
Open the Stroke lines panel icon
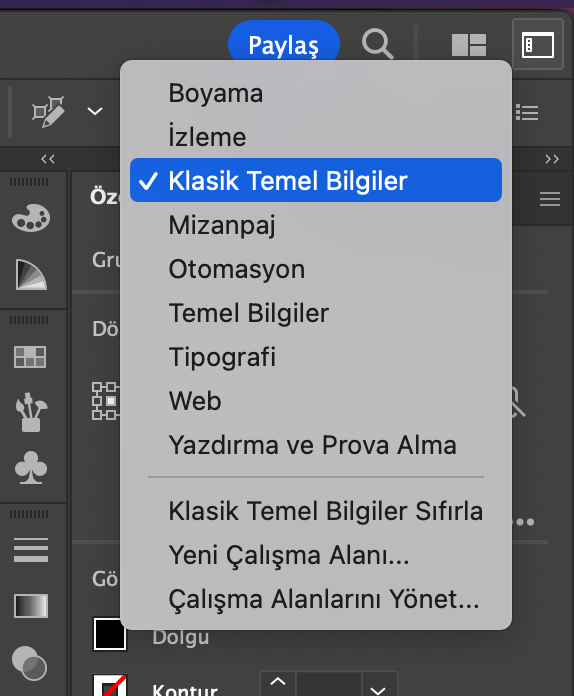pos(31,550)
